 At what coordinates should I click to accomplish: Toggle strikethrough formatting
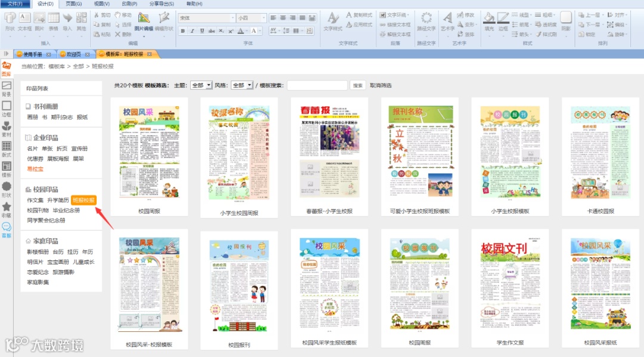tap(212, 31)
